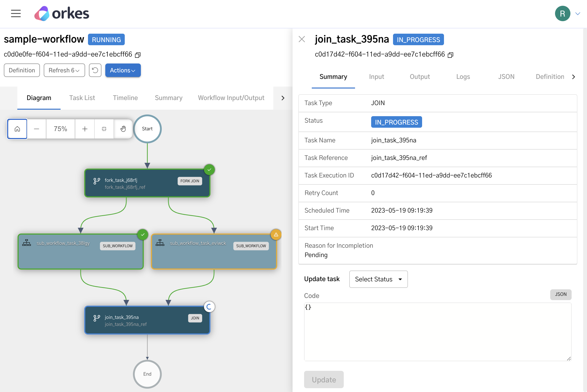Toggle the JSON mode for Code editor
The height and width of the screenshot is (392, 587).
tap(561, 294)
